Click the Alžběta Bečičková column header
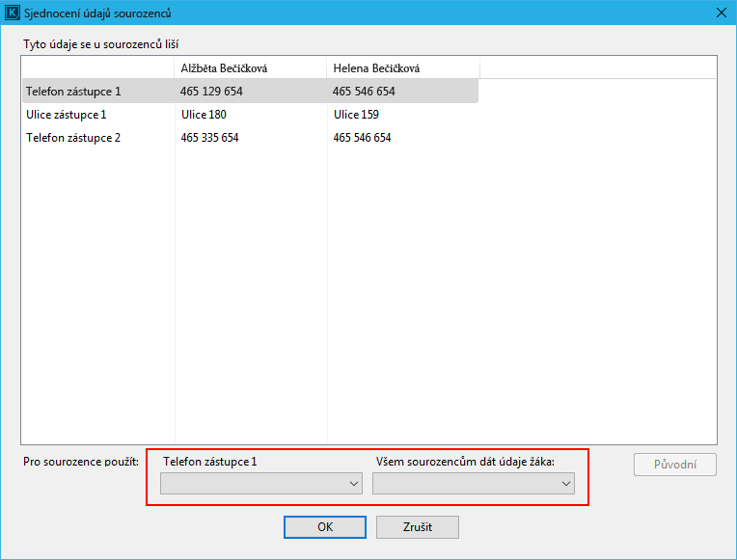The image size is (737, 560). pos(250,68)
